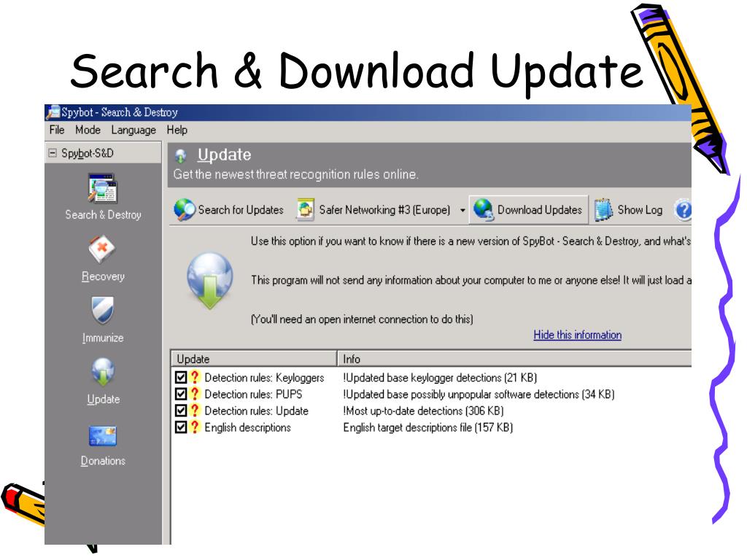The image size is (747, 560).
Task: Open the Help menu
Action: click(177, 130)
